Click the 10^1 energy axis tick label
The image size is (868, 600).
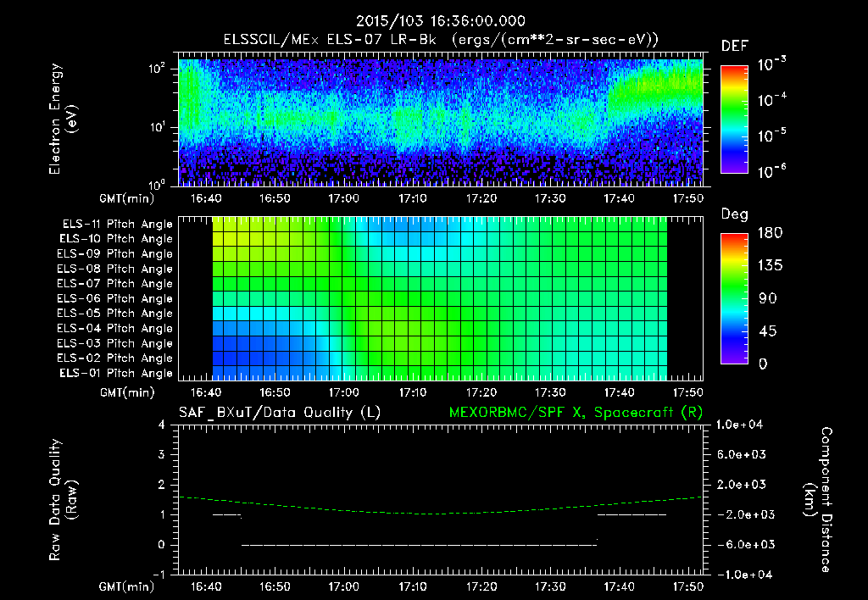(157, 127)
